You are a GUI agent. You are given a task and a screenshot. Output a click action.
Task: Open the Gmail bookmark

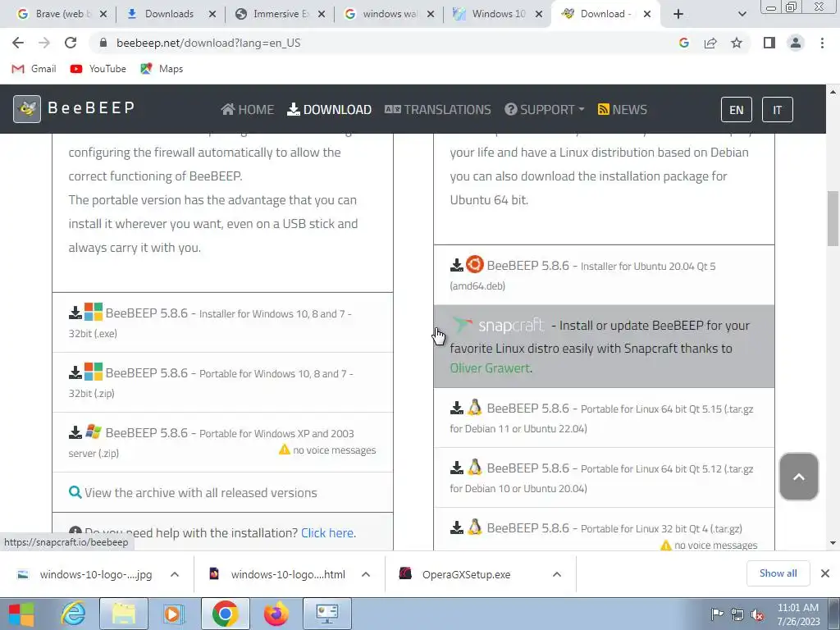34,69
